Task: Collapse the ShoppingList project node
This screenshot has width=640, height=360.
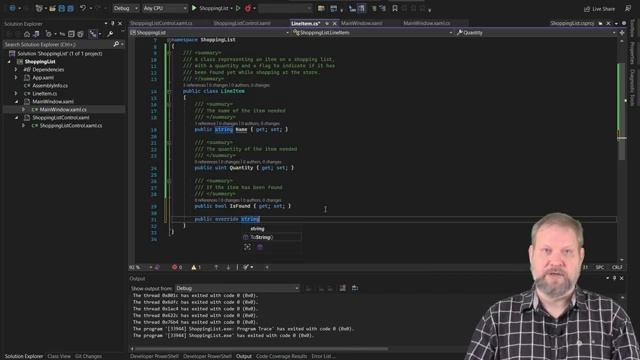Action: coord(9,62)
